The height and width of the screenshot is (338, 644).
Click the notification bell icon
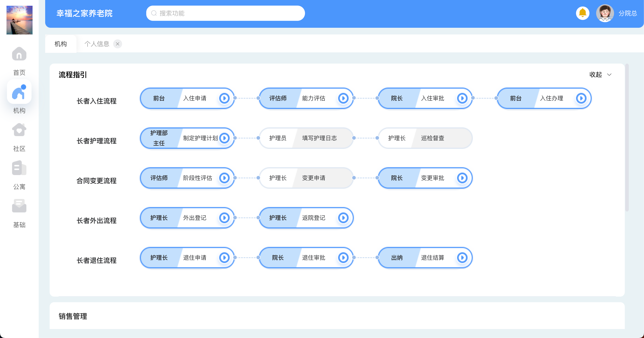click(583, 13)
